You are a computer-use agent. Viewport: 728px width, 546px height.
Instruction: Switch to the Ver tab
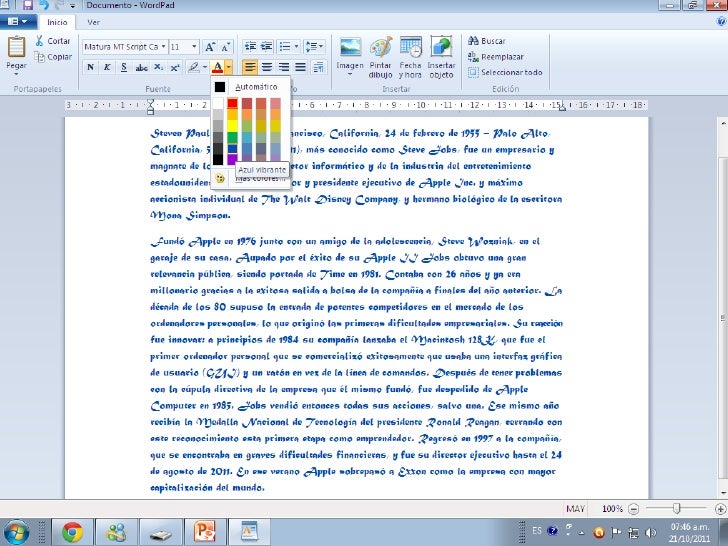point(93,22)
